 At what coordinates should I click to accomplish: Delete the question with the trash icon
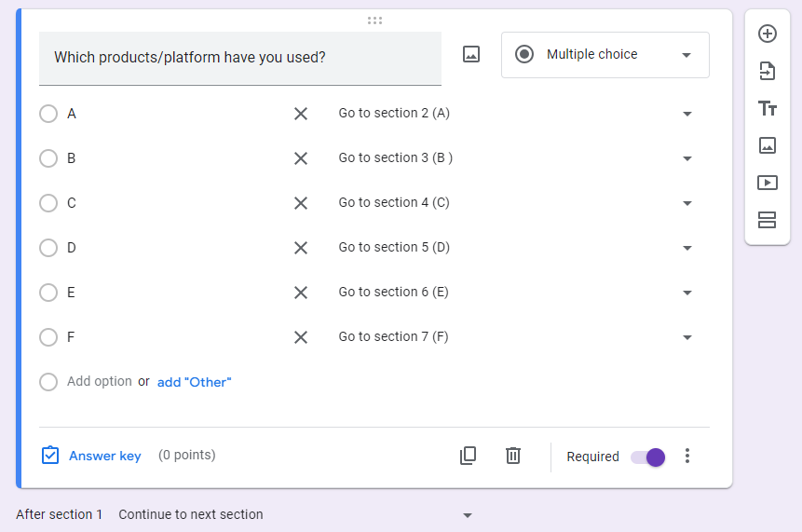click(513, 456)
